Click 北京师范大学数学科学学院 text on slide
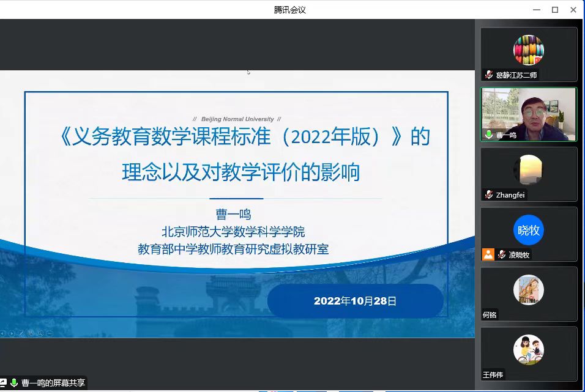Screen dimensions: 585x392 click(x=233, y=232)
